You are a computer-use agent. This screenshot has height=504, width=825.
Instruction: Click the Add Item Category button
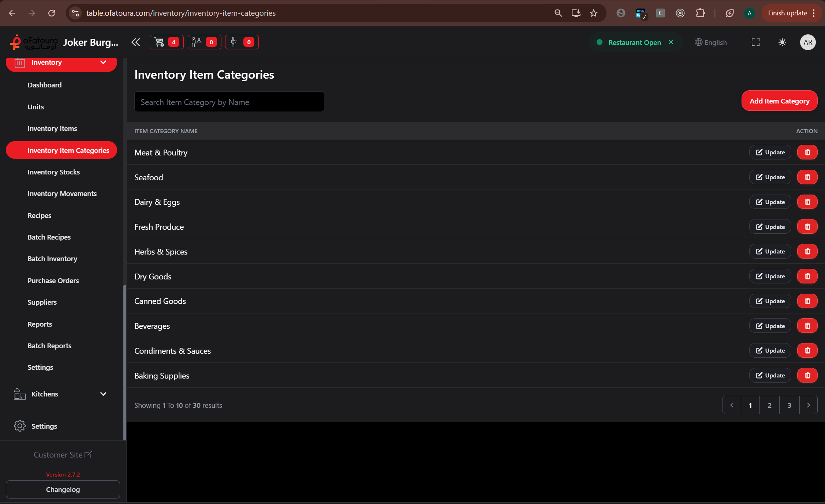779,101
